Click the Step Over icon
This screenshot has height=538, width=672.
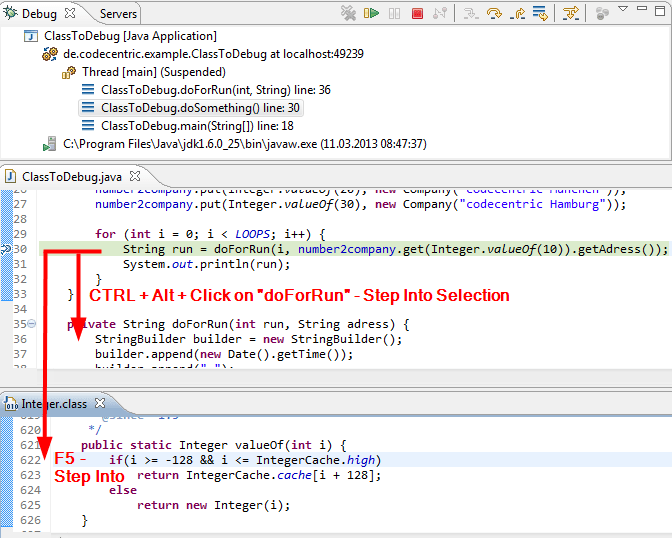[x=494, y=13]
